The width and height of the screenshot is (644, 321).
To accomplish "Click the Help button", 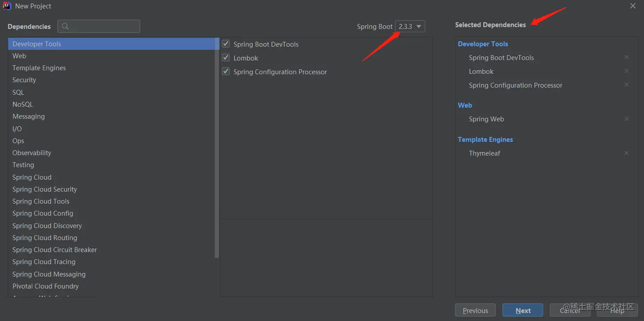I will click(617, 311).
